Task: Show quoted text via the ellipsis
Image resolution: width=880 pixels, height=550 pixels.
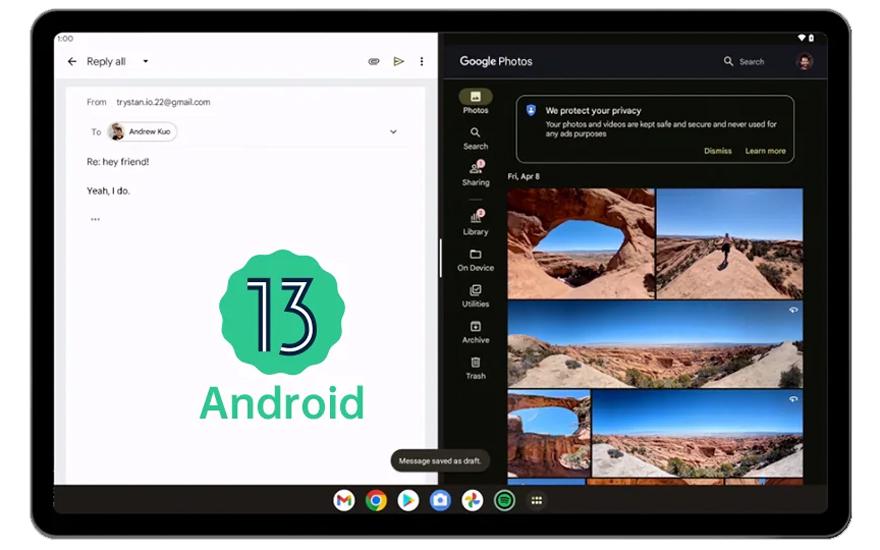Action: tap(95, 219)
